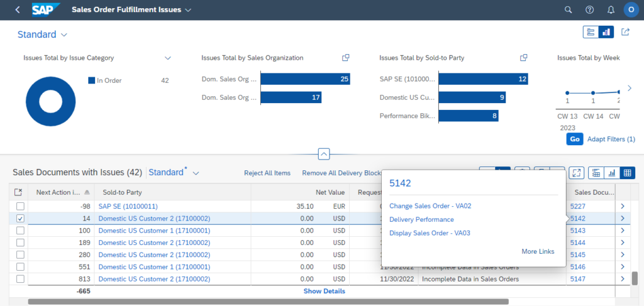This screenshot has height=306, width=644.
Task: Click the back arrow in the header
Action: pyautogui.click(x=17, y=10)
